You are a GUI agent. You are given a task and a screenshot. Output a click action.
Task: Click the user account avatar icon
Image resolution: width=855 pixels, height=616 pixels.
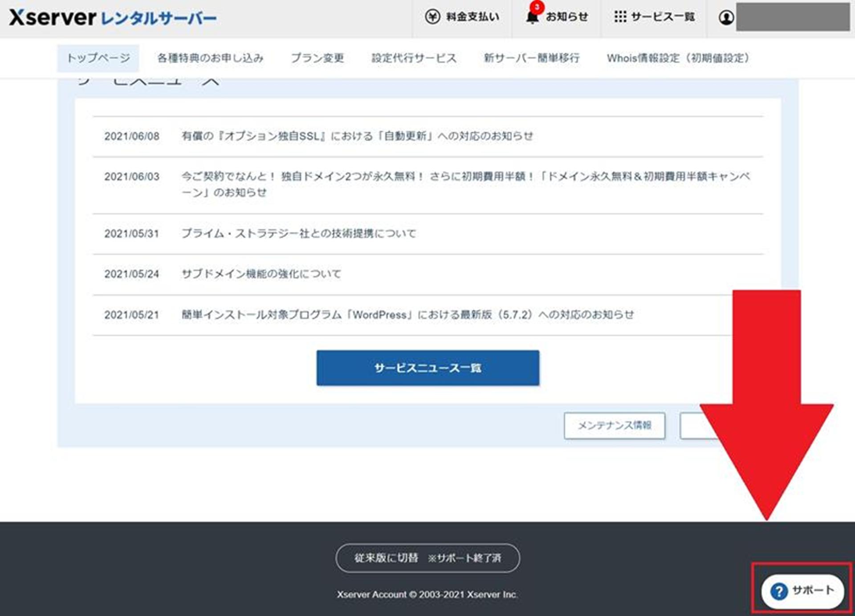point(726,18)
